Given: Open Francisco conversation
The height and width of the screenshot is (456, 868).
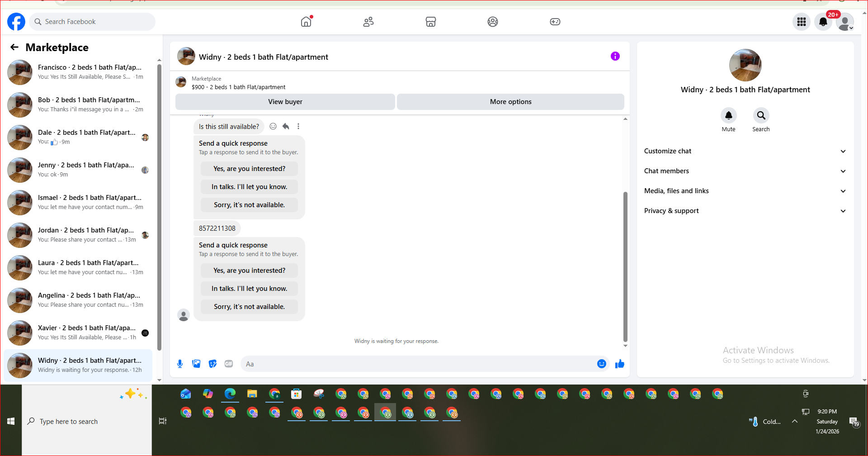Looking at the screenshot, I should [78, 72].
